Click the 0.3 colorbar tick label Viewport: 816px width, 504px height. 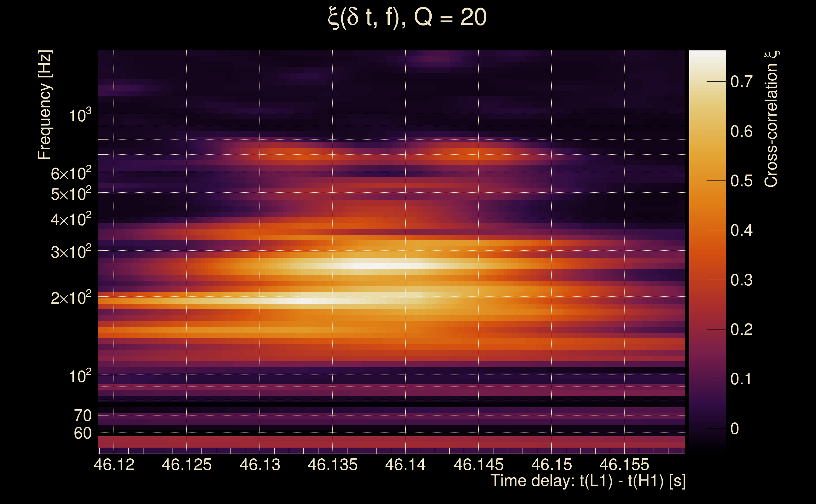pos(741,280)
